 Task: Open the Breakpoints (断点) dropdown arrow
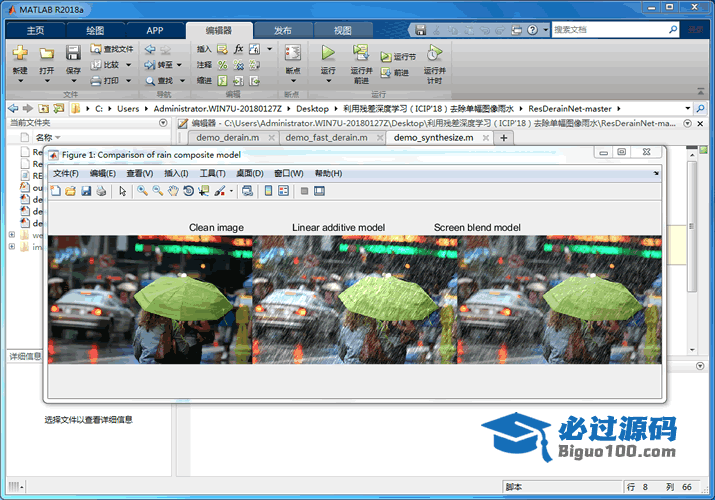pyautogui.click(x=293, y=81)
